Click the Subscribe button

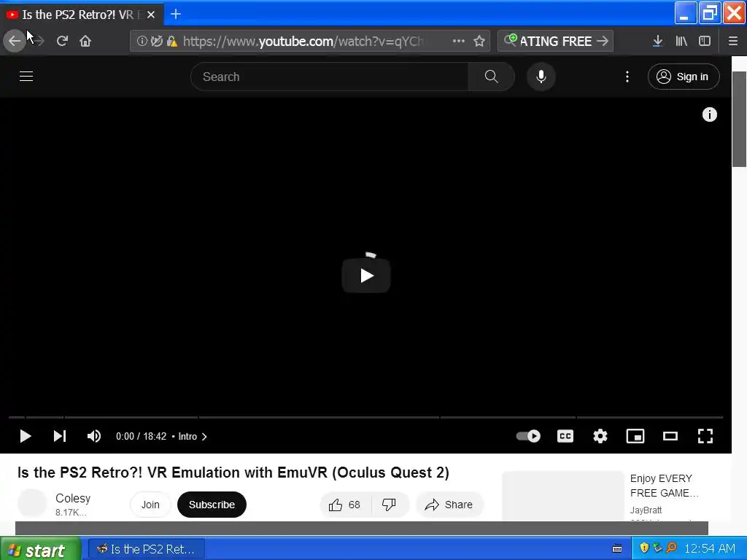(x=212, y=505)
